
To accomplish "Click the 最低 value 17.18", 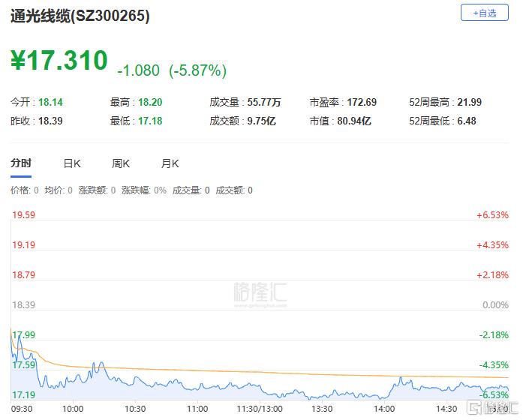I will coord(150,121).
